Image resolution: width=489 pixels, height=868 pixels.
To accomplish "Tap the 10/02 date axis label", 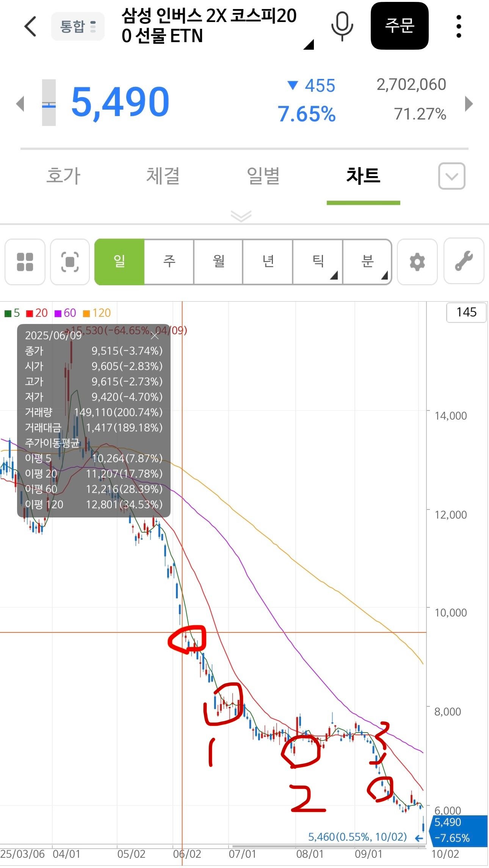I will (x=445, y=854).
